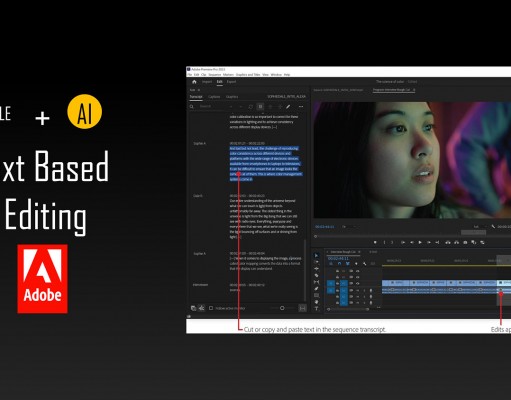Open the Sequence menu

coord(215,75)
